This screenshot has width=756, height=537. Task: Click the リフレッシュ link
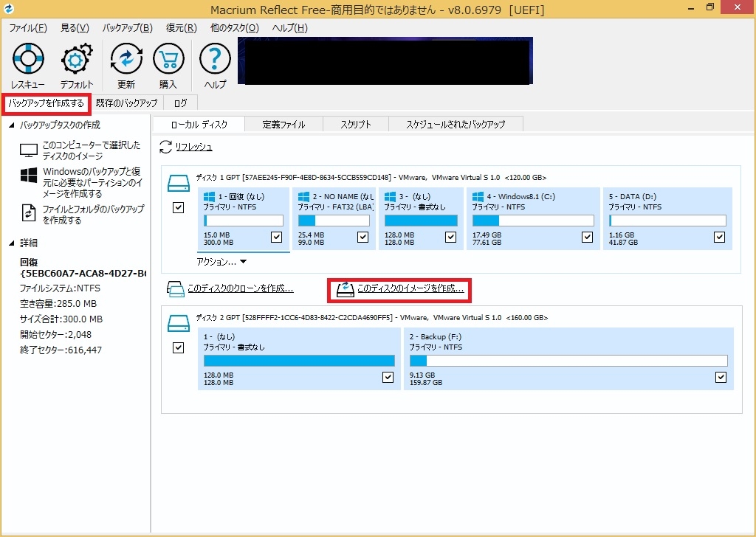pyautogui.click(x=194, y=147)
